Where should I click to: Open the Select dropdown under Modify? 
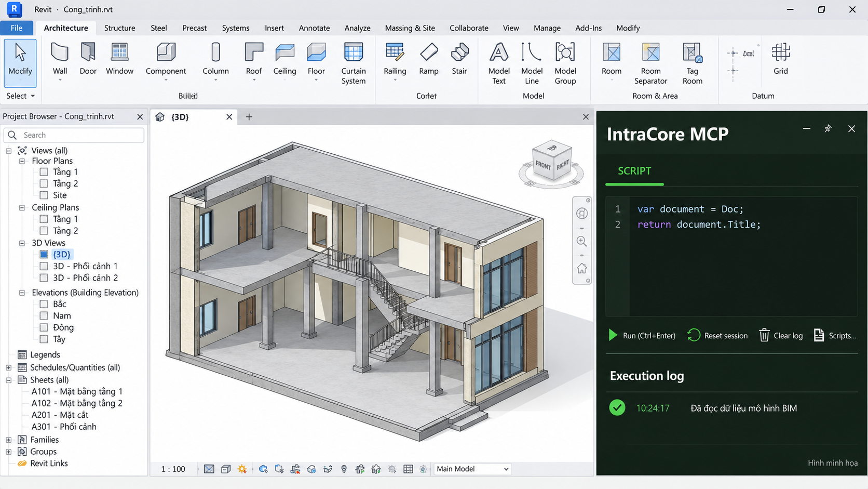21,96
